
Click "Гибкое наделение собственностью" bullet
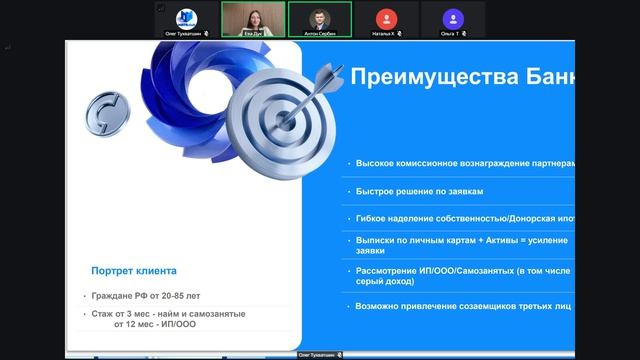(x=465, y=218)
